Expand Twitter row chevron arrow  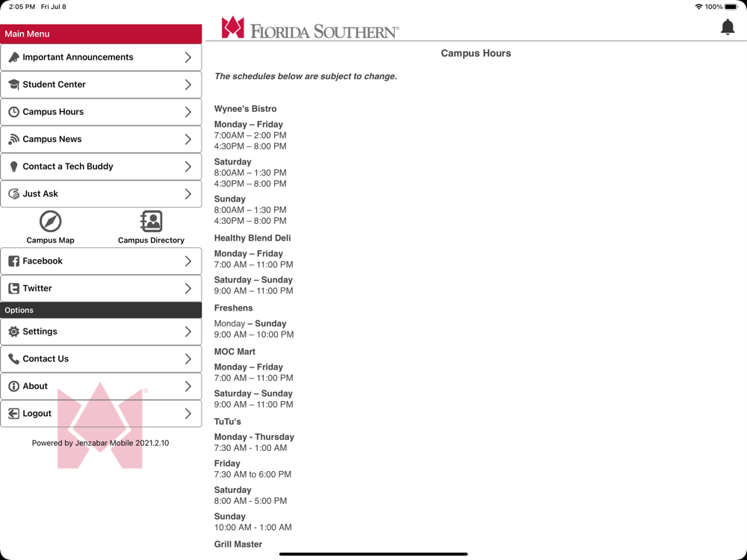188,288
